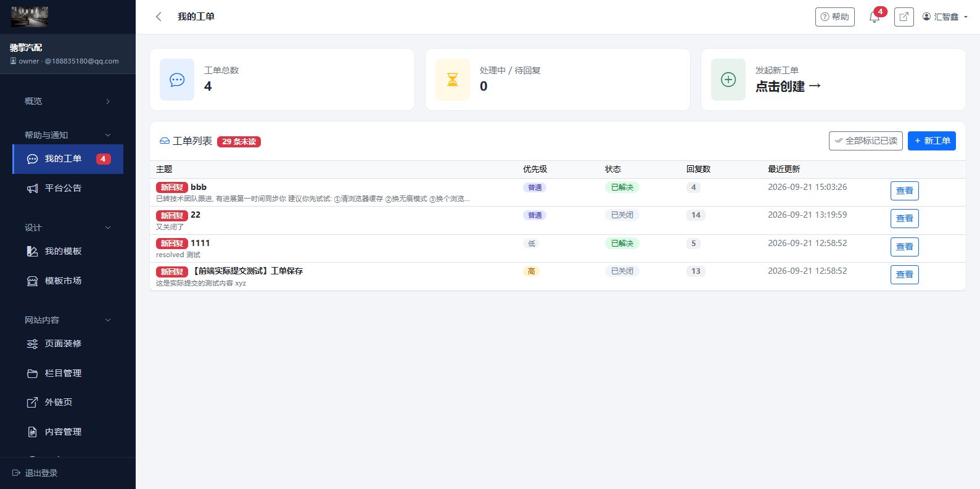Open ticket titled bbb
Viewport: 980px width, 489px height.
(199, 187)
